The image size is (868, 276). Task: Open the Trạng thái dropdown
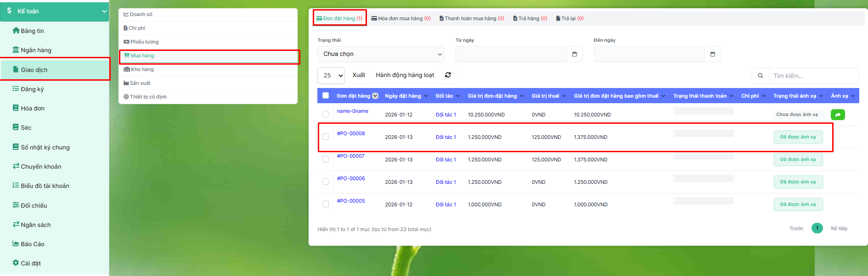tap(381, 54)
